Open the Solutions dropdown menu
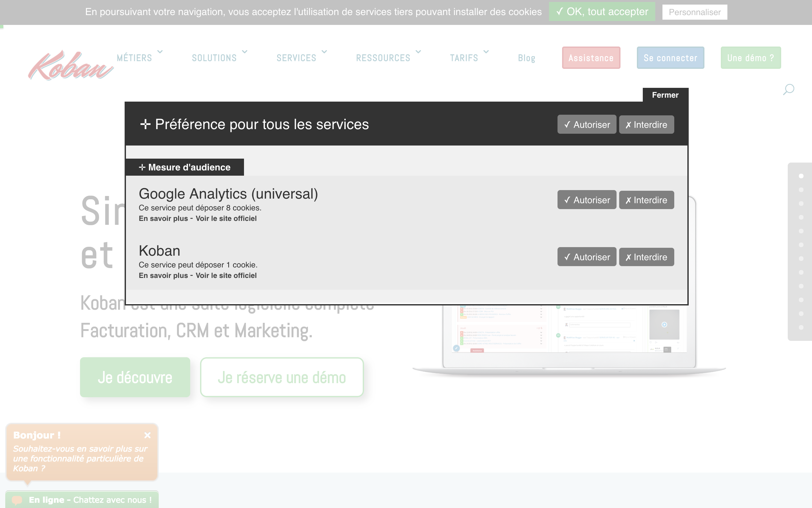The image size is (812, 508). [x=214, y=58]
